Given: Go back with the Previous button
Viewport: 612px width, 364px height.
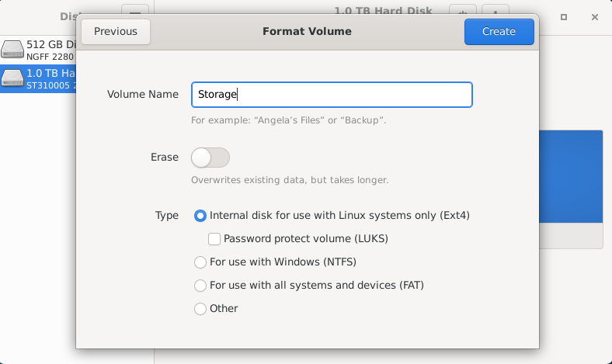Looking at the screenshot, I should pos(116,32).
